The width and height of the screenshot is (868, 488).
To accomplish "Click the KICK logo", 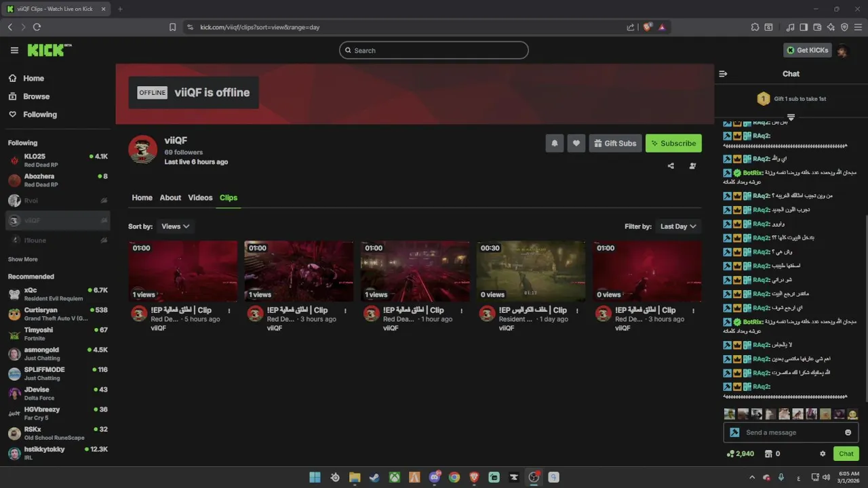I will click(x=49, y=50).
